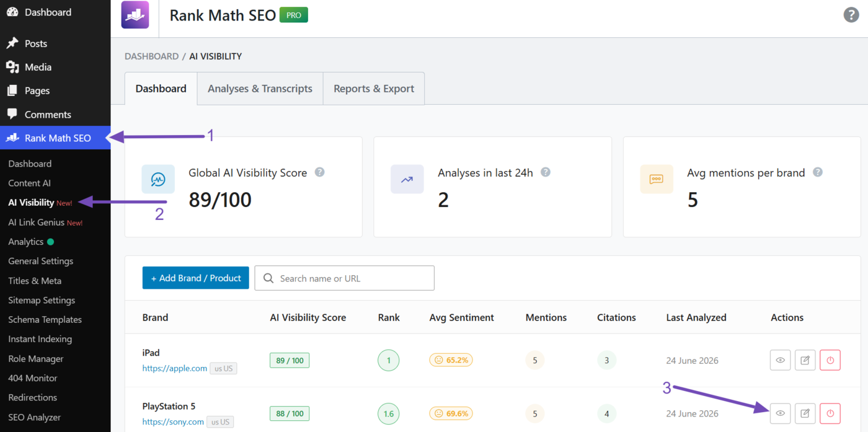The image size is (868, 432).
Task: Click the PlayStation 5 citations count 4
Action: (x=607, y=413)
